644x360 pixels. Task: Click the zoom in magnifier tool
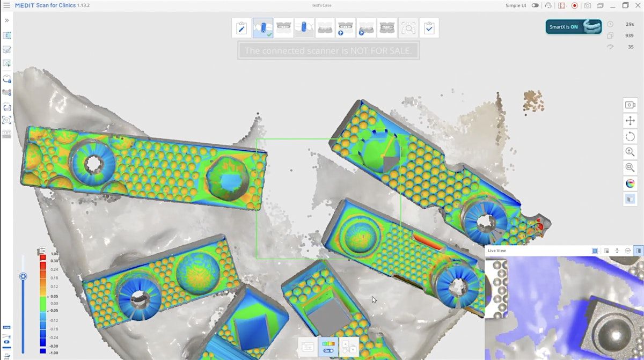[x=631, y=152]
